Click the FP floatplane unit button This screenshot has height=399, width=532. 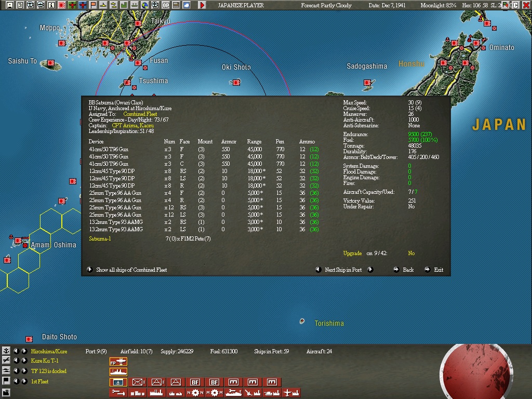point(118,362)
